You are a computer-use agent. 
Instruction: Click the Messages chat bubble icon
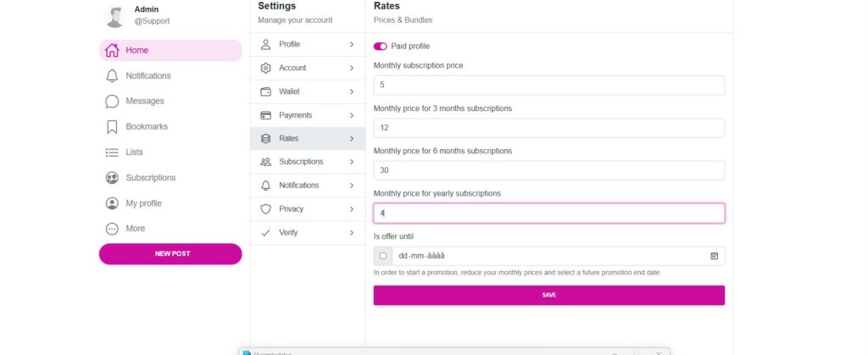(x=112, y=101)
